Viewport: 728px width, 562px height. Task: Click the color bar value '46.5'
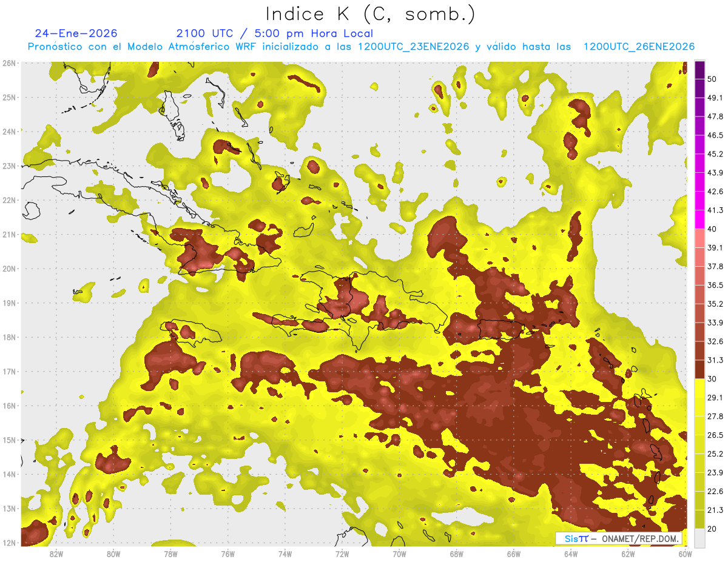pos(715,135)
